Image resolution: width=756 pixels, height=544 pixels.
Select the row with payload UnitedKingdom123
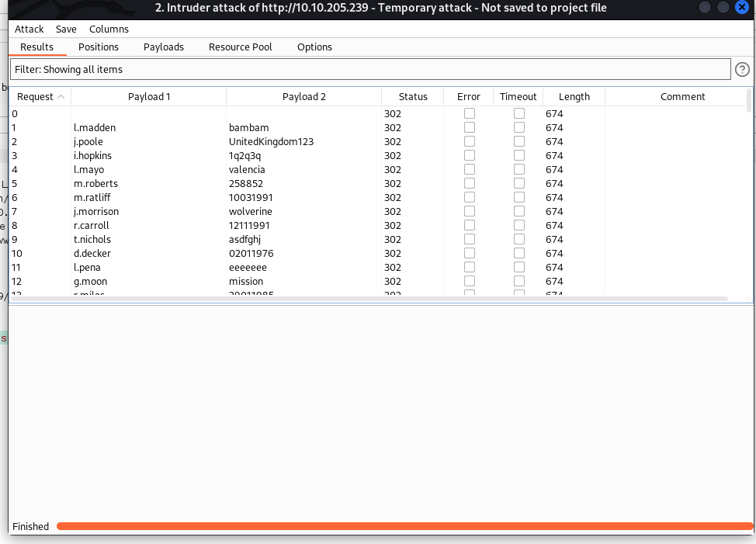pyautogui.click(x=271, y=141)
